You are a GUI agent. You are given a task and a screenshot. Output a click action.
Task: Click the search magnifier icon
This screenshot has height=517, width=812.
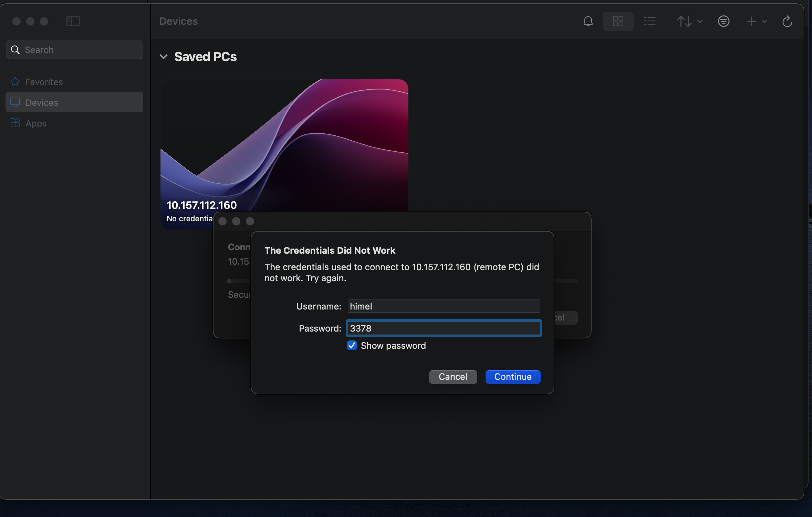click(15, 50)
